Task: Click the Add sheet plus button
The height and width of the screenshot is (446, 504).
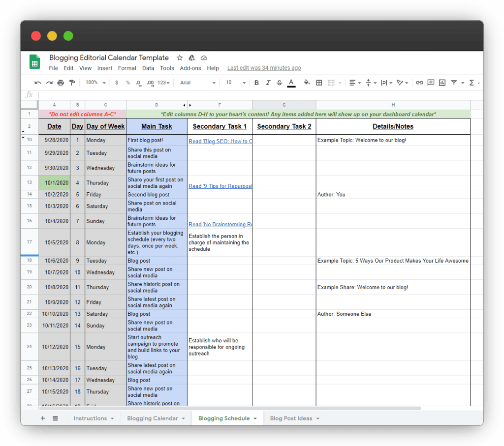Action: point(43,418)
